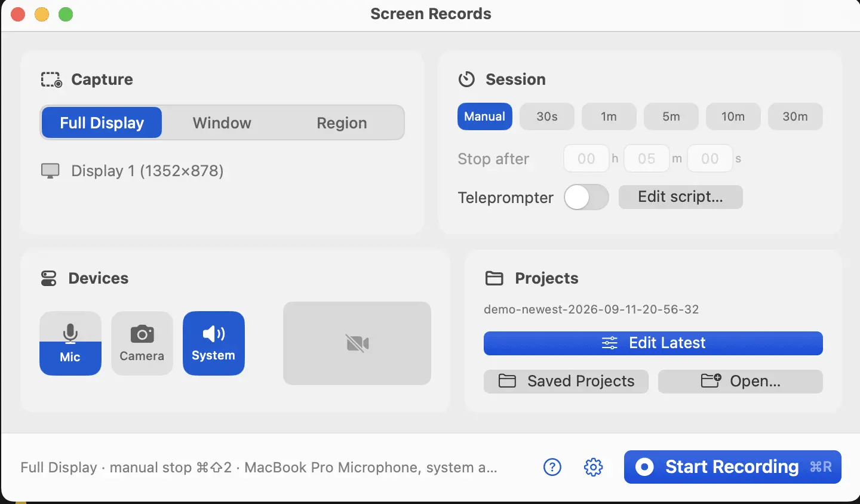Select the 10m session preset
Image resolution: width=860 pixels, height=504 pixels.
tap(733, 116)
